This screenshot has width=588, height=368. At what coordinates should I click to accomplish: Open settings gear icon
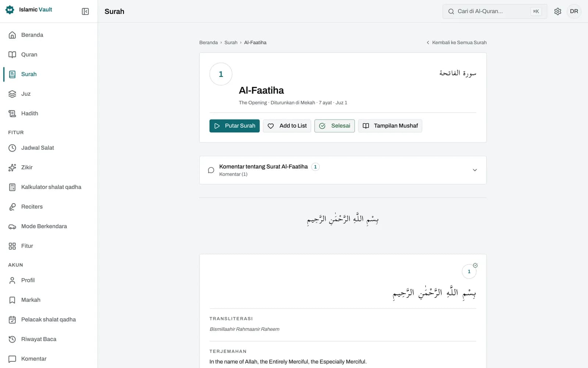(557, 11)
